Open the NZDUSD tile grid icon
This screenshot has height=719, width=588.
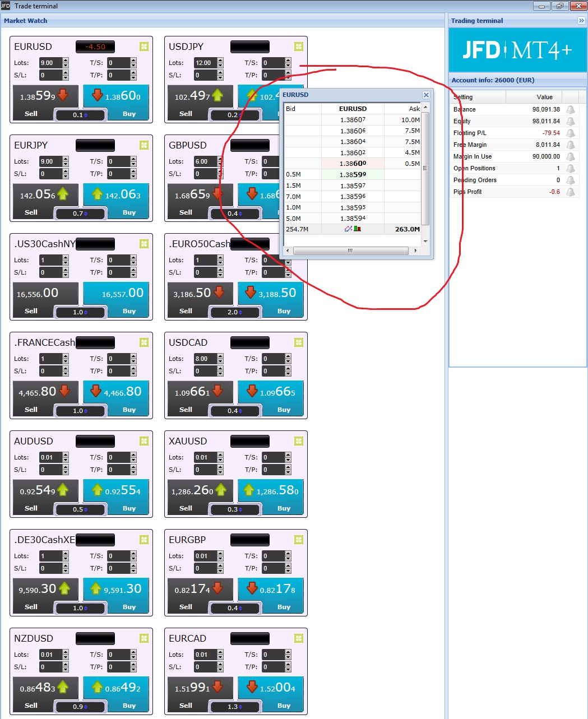(x=144, y=638)
